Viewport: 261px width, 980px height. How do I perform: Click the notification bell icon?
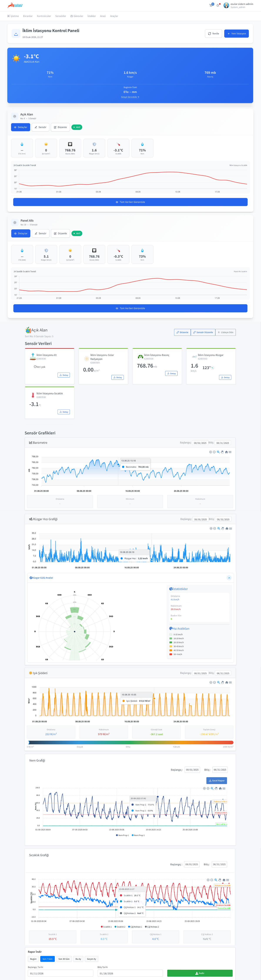[x=218, y=5]
